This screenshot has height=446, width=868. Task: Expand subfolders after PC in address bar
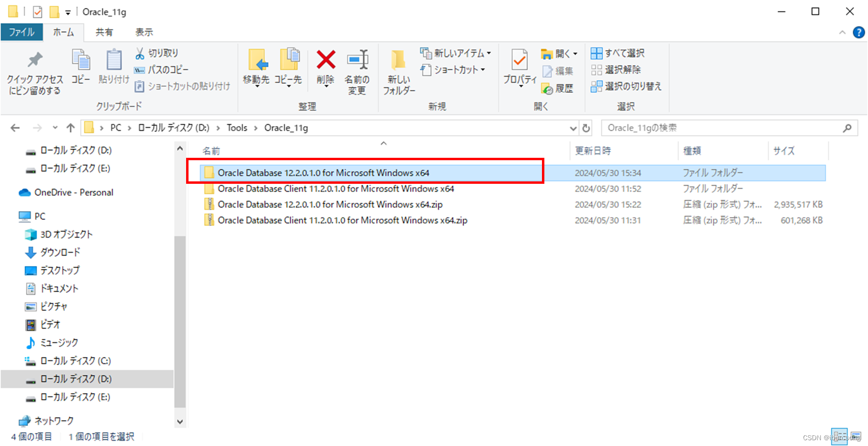[x=129, y=128]
